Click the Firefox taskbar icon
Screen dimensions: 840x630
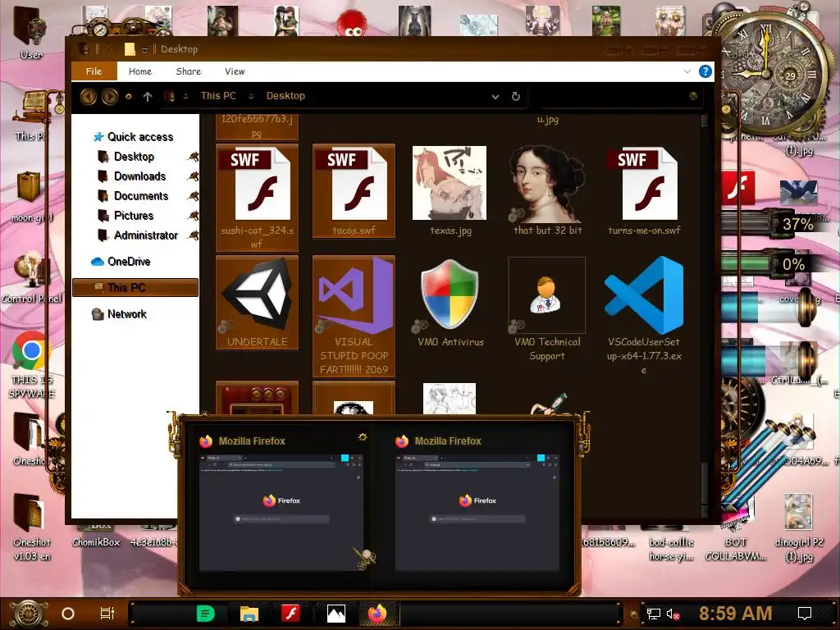pos(377,614)
